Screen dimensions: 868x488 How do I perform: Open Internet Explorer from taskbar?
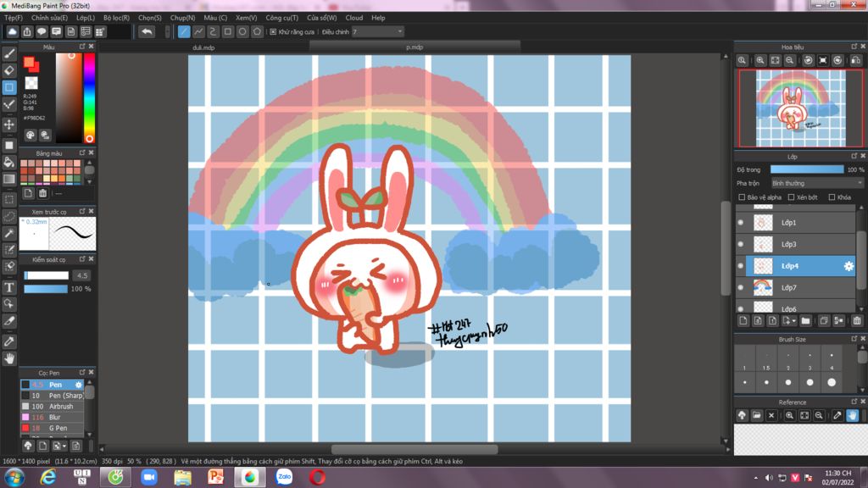(x=48, y=477)
